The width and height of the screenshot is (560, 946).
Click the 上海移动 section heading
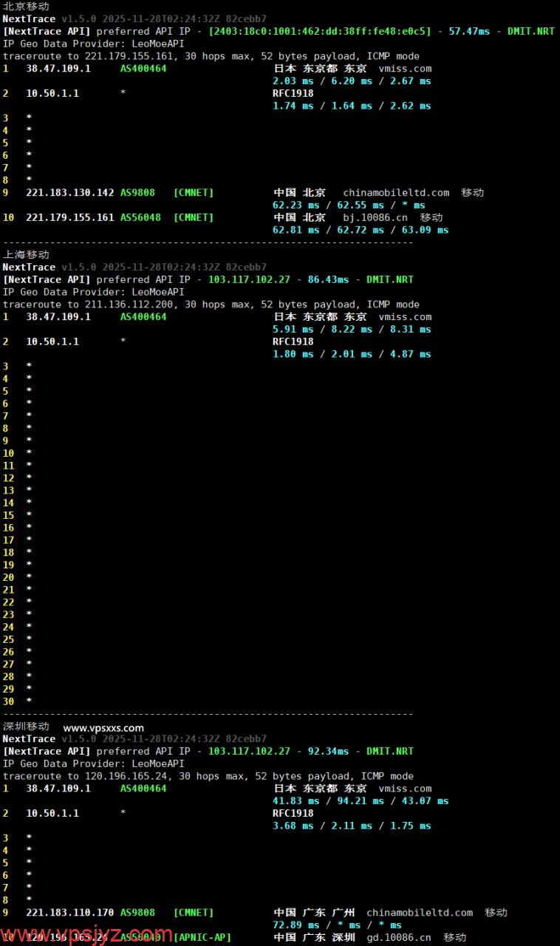(26, 254)
